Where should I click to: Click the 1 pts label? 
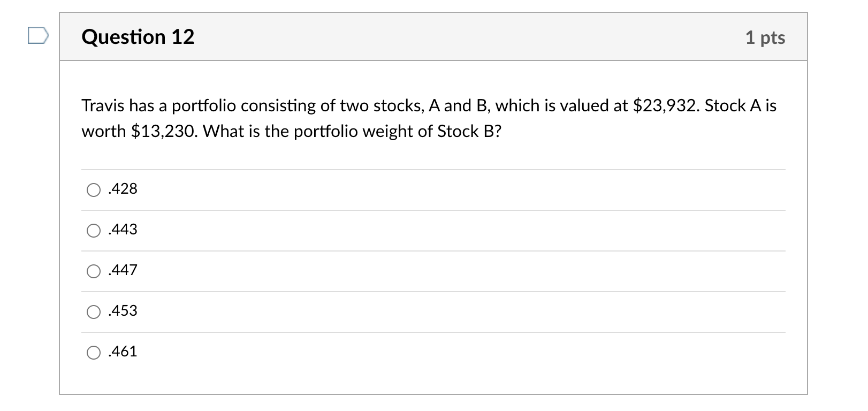(766, 37)
